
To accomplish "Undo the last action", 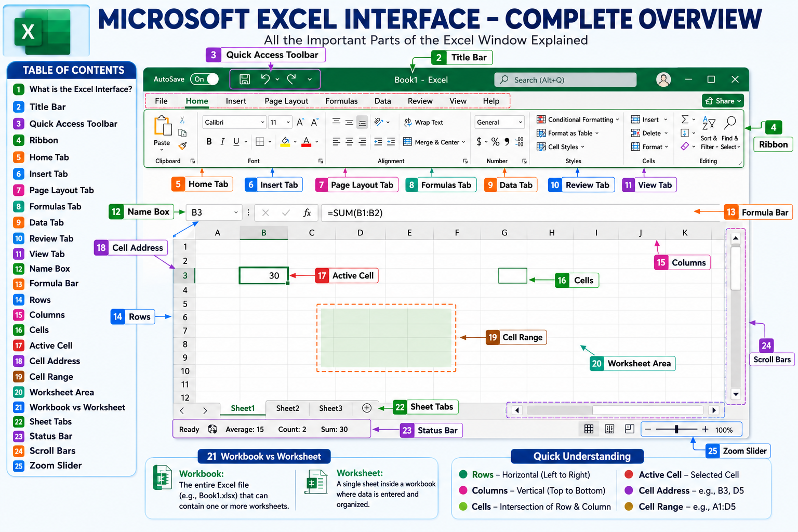I will [x=265, y=79].
